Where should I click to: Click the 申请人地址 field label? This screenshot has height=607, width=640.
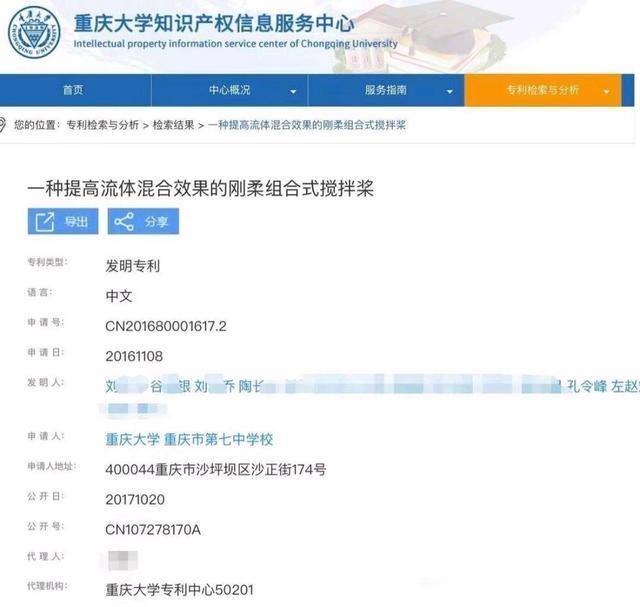[51, 466]
